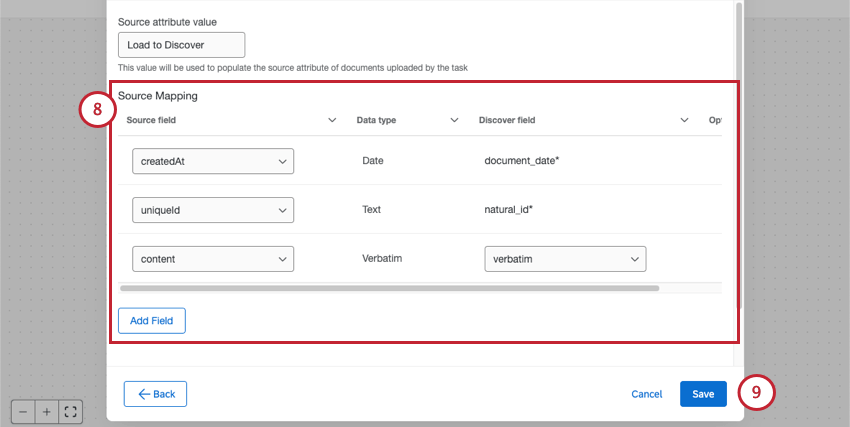850x427 pixels.
Task: Cancel the source mapping setup
Action: pyautogui.click(x=647, y=394)
